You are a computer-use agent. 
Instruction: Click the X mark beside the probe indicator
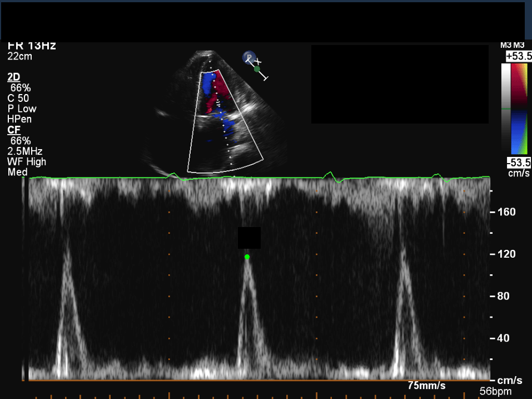[258, 61]
